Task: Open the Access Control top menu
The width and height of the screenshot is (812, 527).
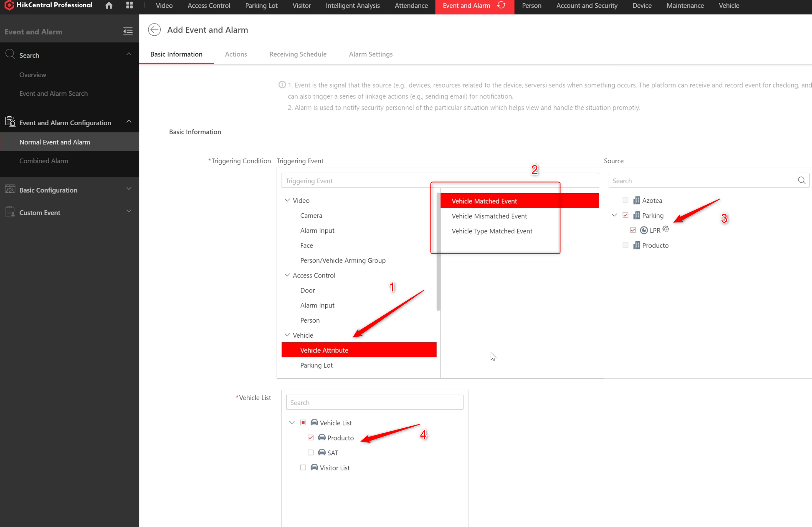Action: [209, 6]
